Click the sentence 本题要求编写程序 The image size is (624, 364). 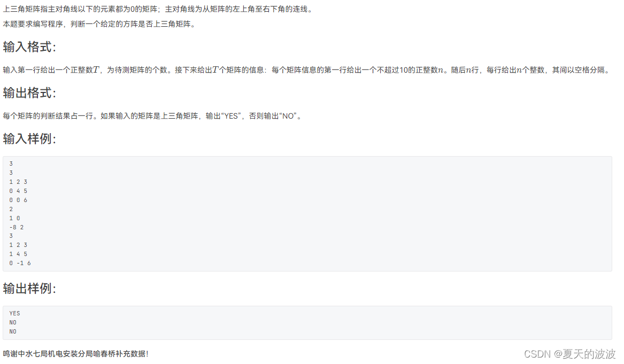coord(100,24)
